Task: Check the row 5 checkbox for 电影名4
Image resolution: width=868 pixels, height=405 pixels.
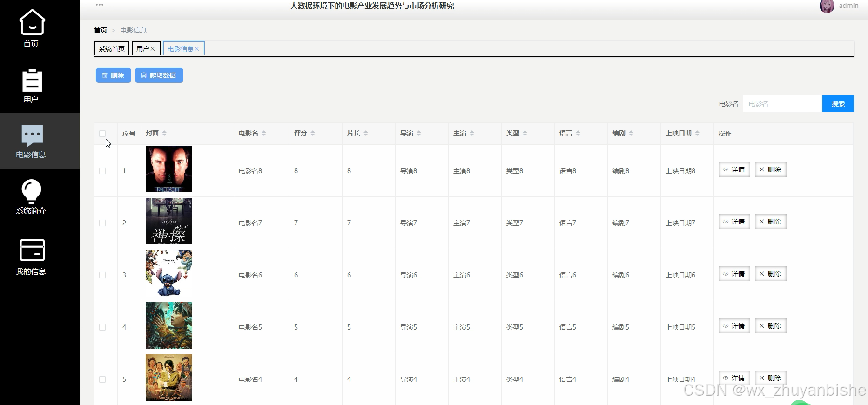Action: (102, 379)
